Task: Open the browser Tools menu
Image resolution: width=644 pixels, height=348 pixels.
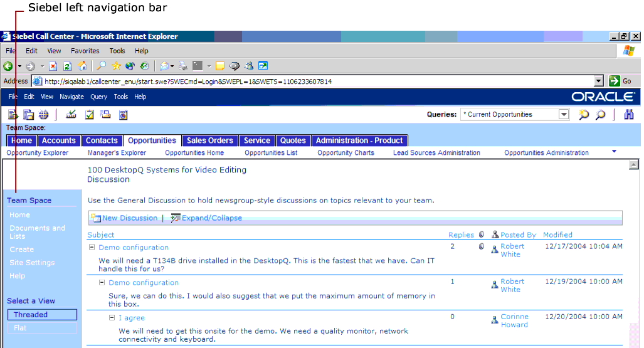Action: (117, 51)
